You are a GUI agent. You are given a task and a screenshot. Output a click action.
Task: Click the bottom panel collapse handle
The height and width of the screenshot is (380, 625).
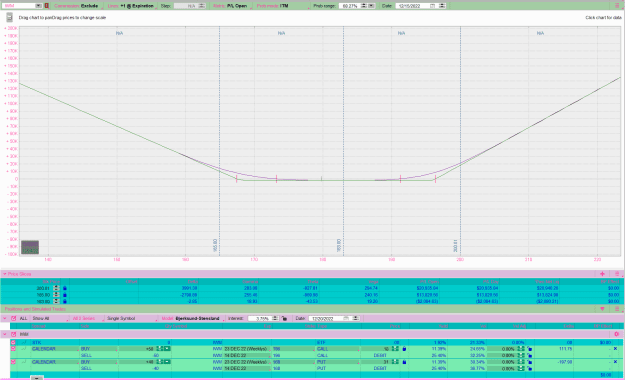(x=37, y=378)
